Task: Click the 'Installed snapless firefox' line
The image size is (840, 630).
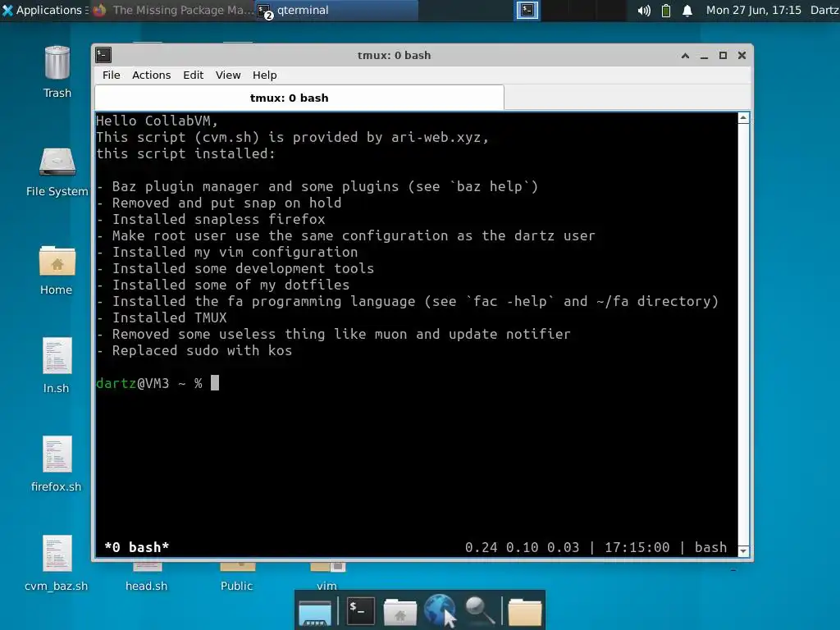Action: point(211,220)
